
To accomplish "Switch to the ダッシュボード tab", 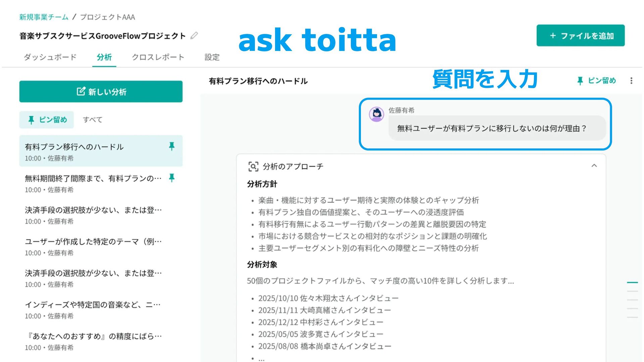I will 50,57.
